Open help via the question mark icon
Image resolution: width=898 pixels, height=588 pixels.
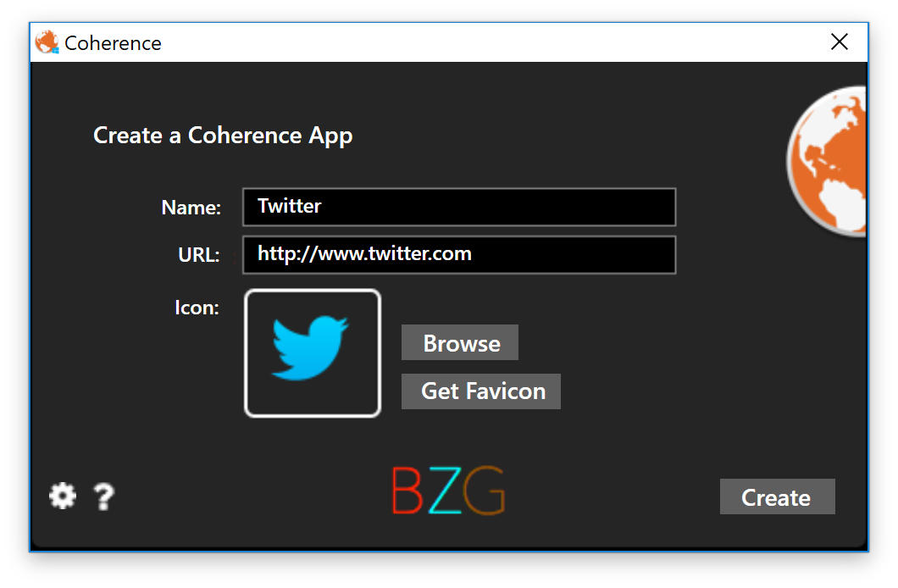(x=104, y=496)
